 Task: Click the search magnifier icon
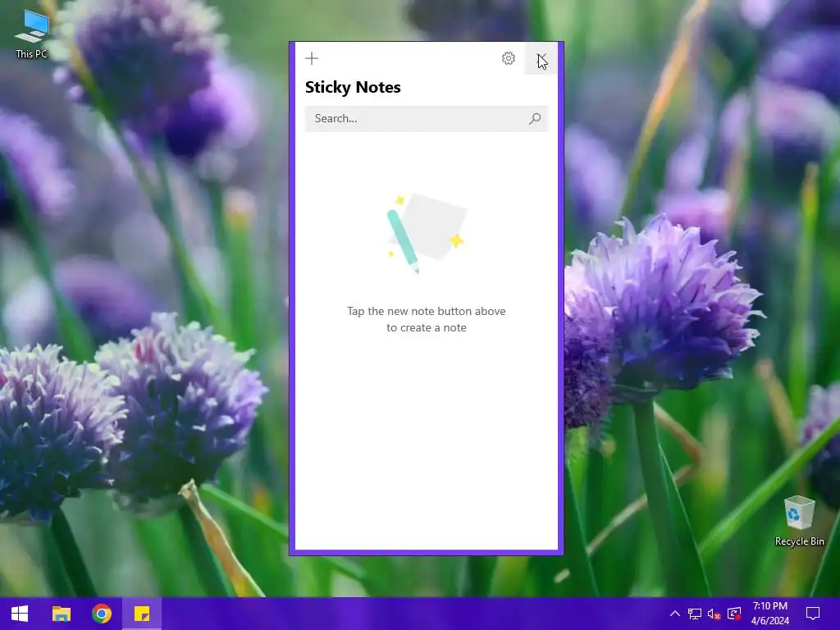click(x=535, y=118)
